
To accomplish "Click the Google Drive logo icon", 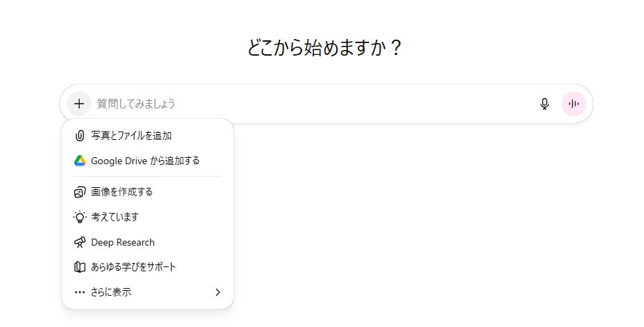I will (x=79, y=161).
